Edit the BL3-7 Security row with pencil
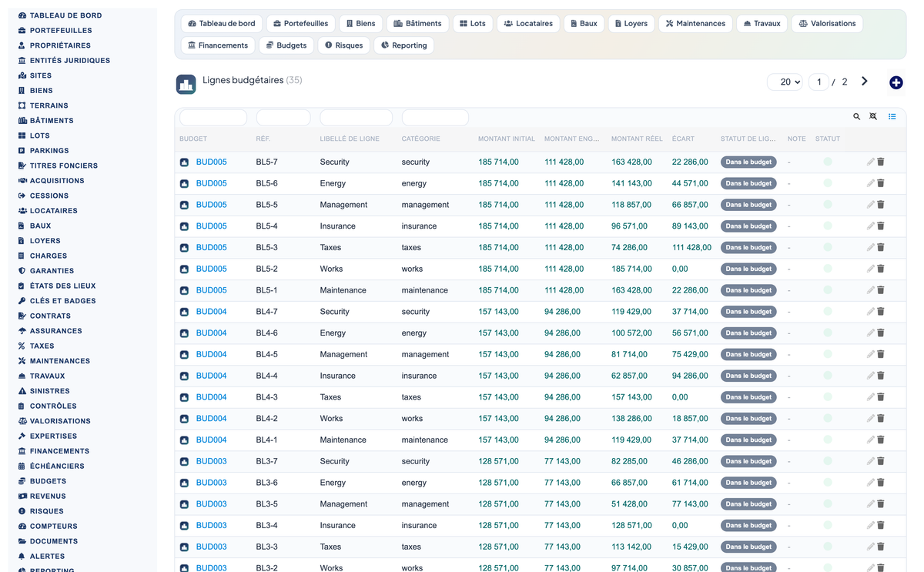Viewport: 924px width, 572px height. tap(870, 461)
